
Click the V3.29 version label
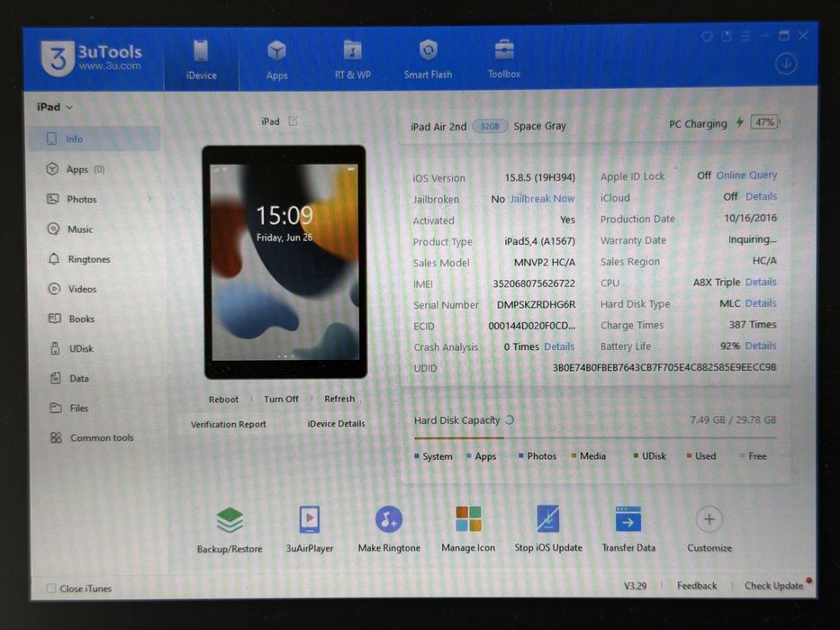[635, 586]
